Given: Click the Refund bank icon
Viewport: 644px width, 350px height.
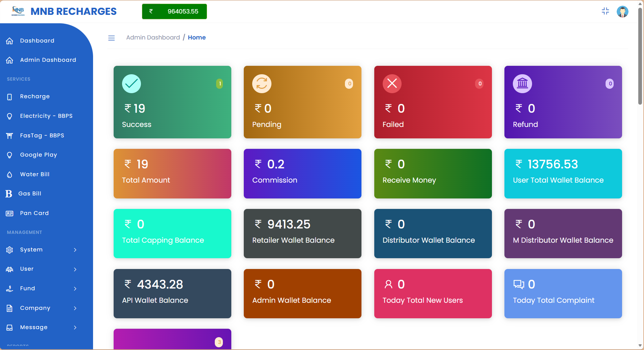Looking at the screenshot, I should coord(522,83).
